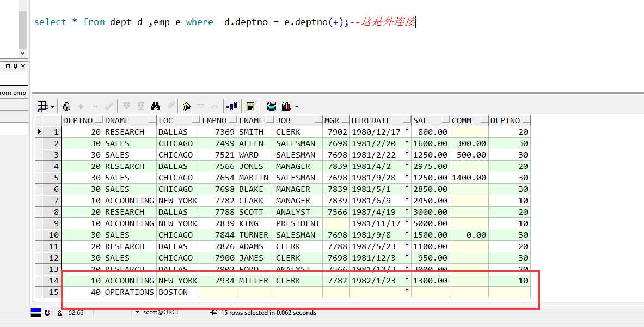Click the ENAME column header

pyautogui.click(x=255, y=120)
